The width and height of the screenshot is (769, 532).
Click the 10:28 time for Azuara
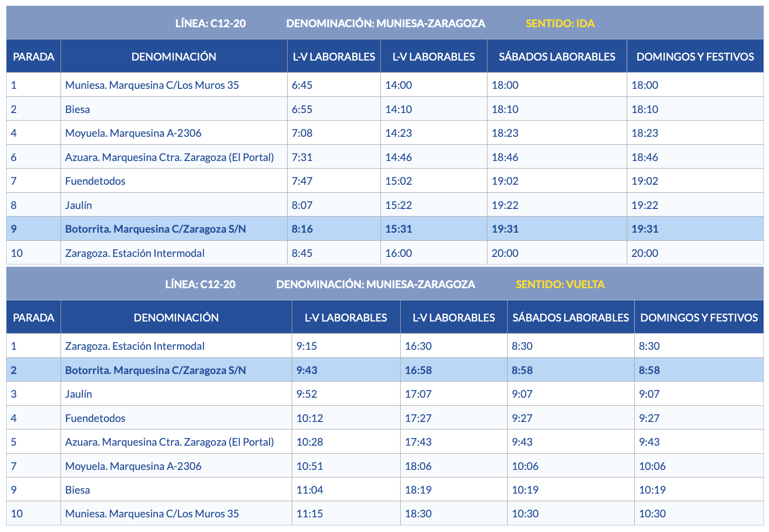tap(310, 442)
